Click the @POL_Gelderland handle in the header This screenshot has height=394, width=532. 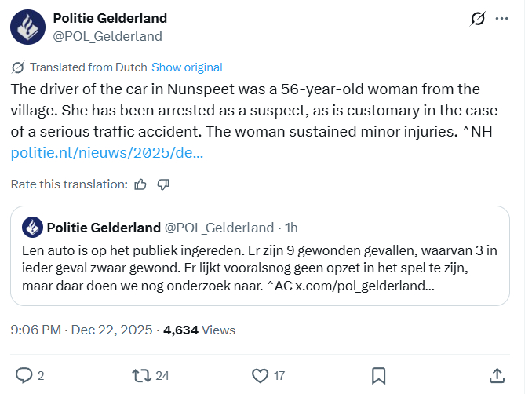107,36
